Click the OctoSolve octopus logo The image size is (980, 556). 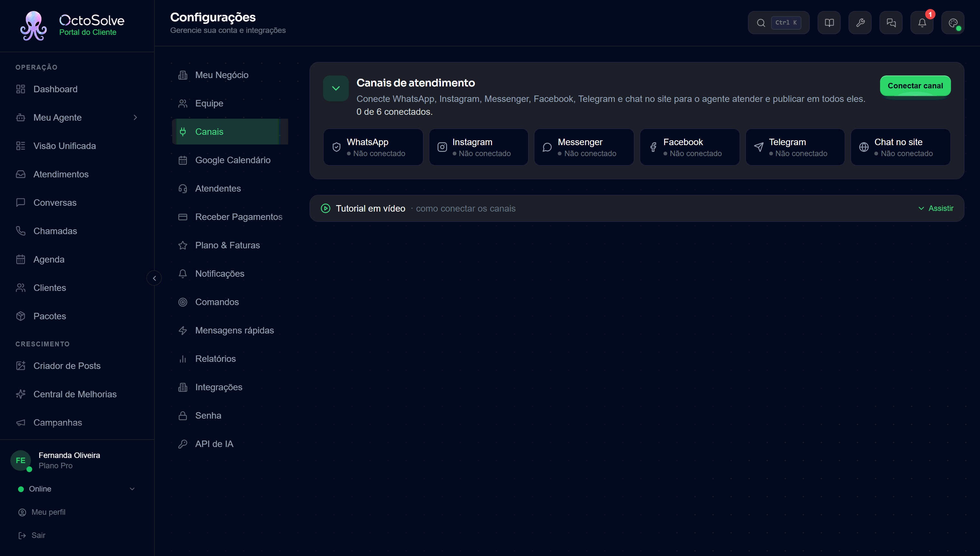pos(34,25)
